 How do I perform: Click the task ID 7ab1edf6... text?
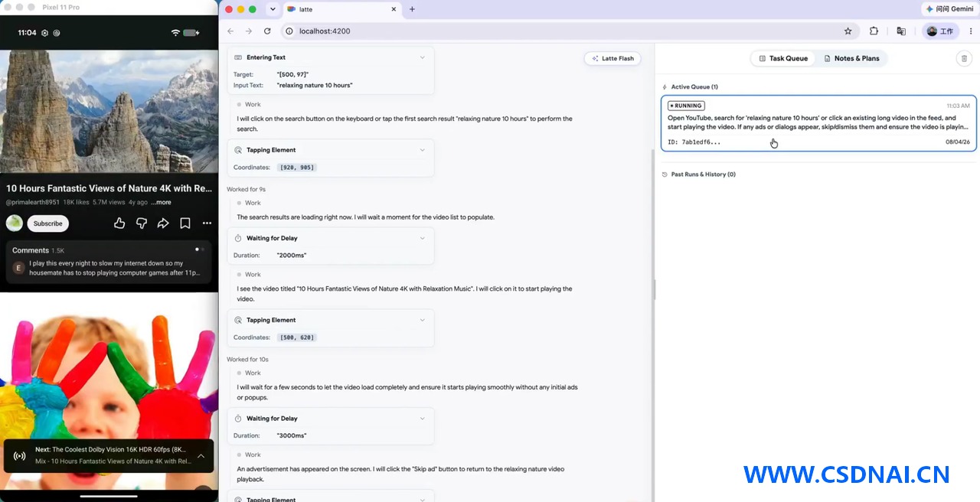point(694,142)
